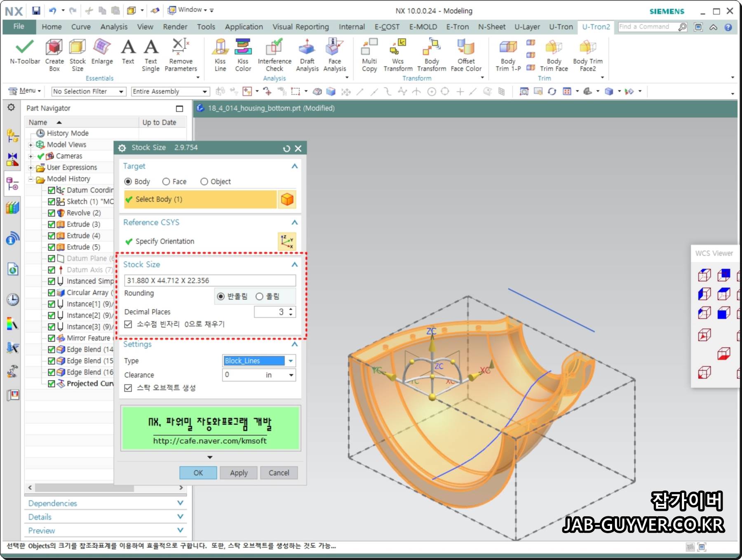Select the Offset Face Color tool

(466, 55)
